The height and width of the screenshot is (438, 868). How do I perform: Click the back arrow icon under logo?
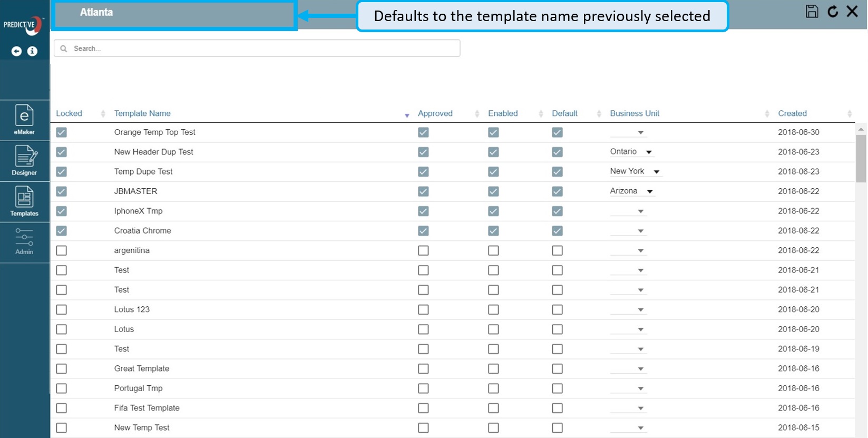click(17, 51)
